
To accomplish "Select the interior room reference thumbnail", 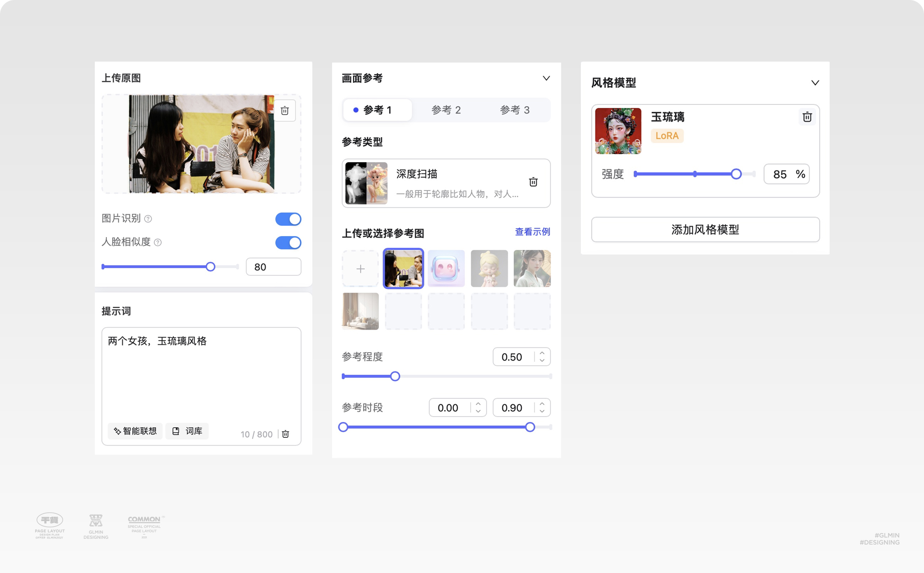I will tap(360, 311).
